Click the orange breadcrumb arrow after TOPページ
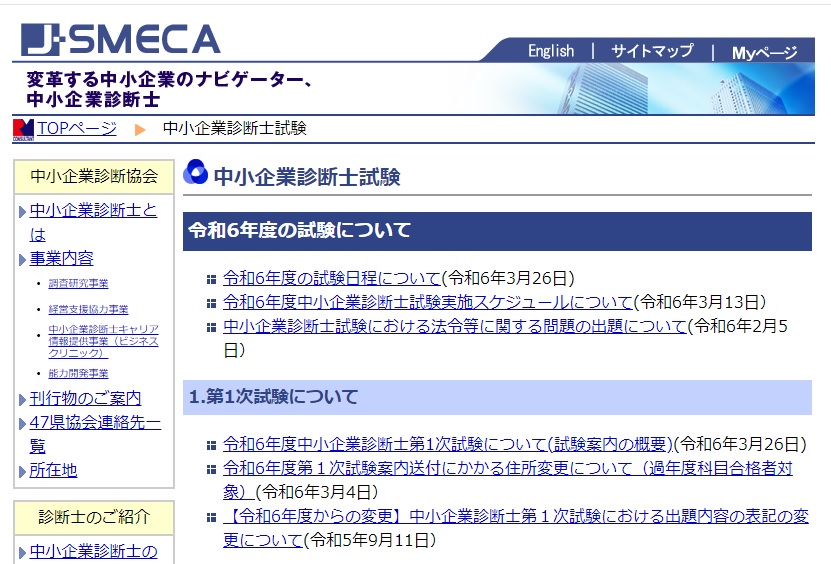This screenshot has width=831, height=564. 140,129
